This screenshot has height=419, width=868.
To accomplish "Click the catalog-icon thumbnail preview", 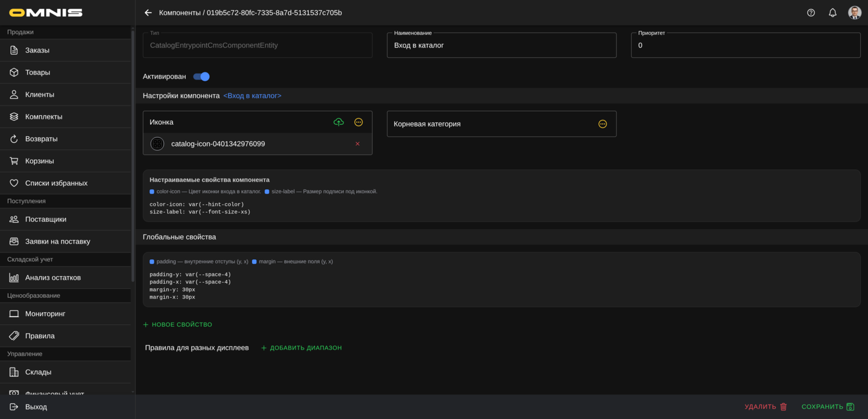I will click(157, 144).
